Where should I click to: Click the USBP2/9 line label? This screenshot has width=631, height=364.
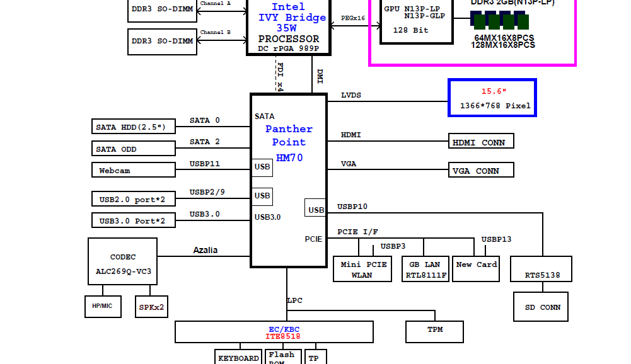point(207,192)
